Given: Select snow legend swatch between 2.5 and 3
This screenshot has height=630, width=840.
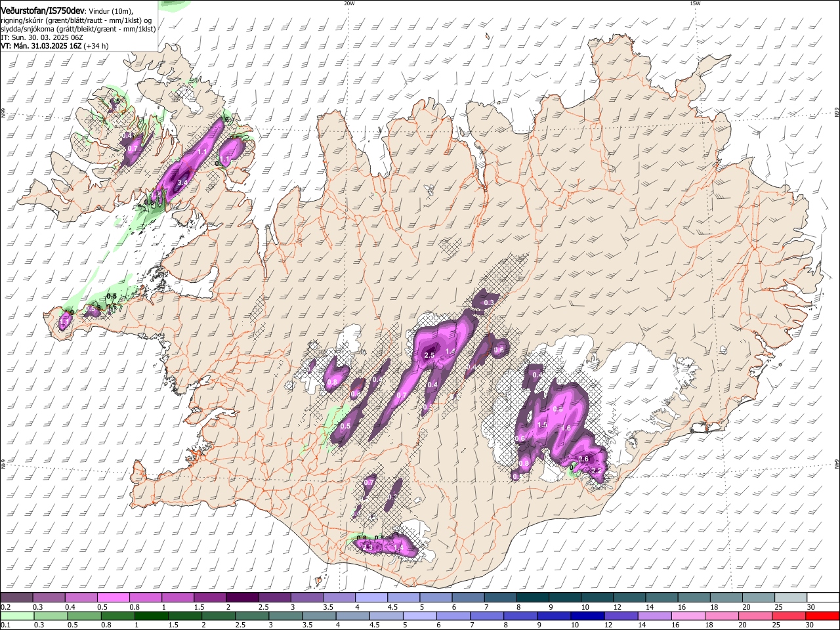Looking at the screenshot, I should click(274, 598).
